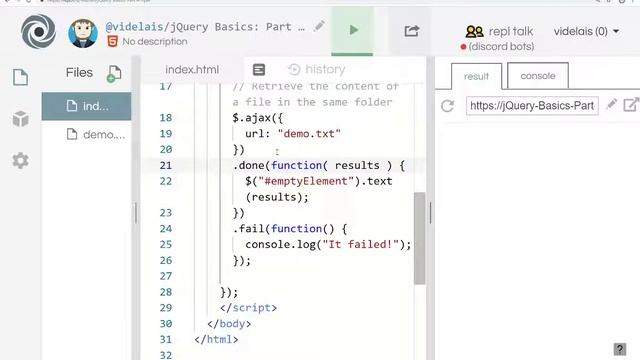Click the sidebar resize handle beside Files
The height and width of the screenshot is (360, 640).
(x=136, y=213)
